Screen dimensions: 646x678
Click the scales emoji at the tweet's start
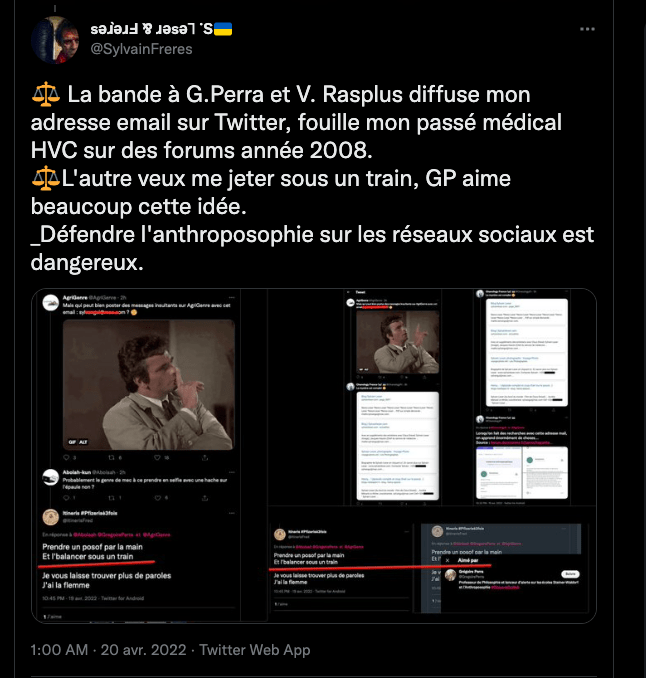[x=46, y=95]
